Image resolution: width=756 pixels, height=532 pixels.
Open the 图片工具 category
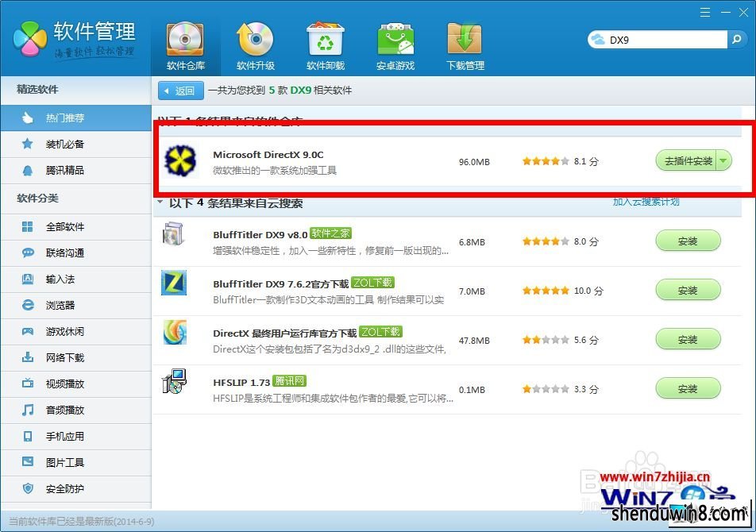point(75,463)
